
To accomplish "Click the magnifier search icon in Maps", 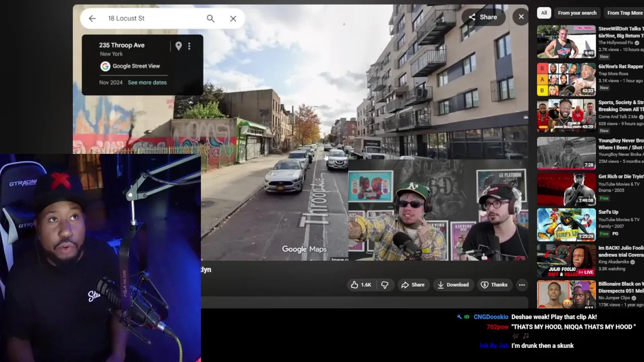I will coord(210,19).
